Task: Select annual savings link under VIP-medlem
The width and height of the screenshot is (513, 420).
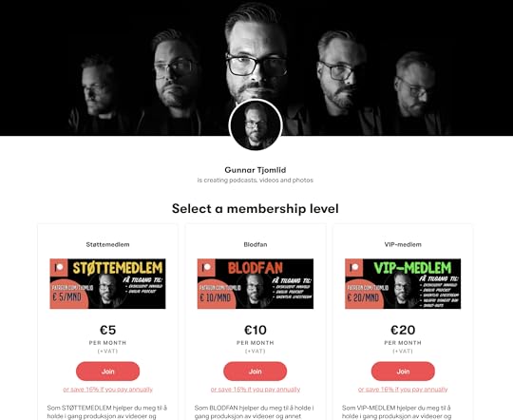Action: [403, 390]
